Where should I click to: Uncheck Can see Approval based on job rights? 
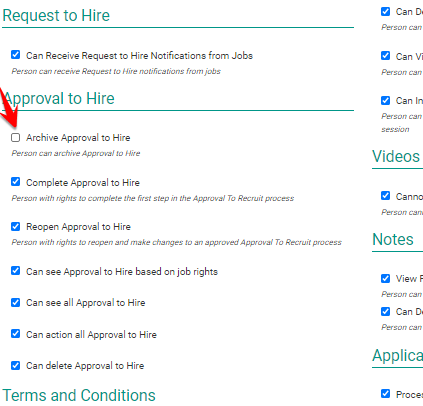click(x=15, y=271)
